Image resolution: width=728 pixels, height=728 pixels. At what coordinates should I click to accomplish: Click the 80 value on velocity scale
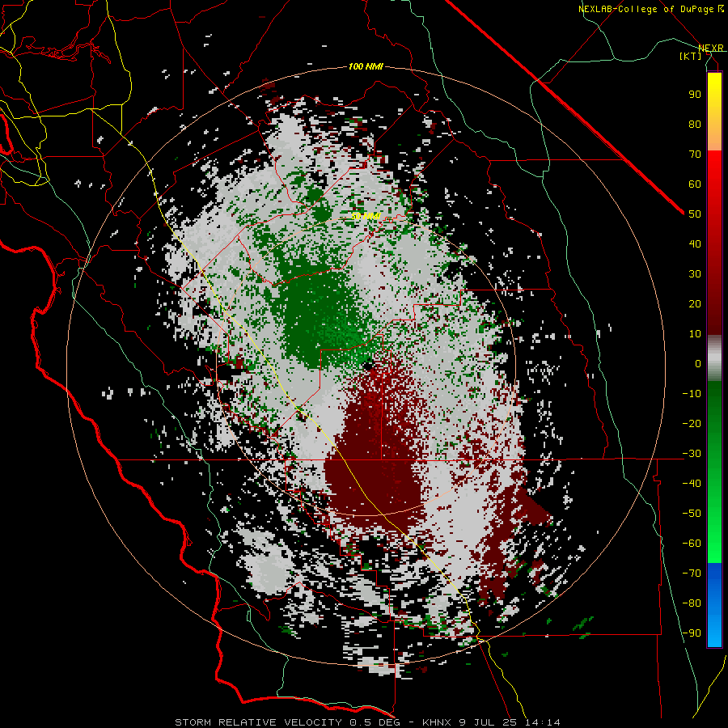click(695, 124)
